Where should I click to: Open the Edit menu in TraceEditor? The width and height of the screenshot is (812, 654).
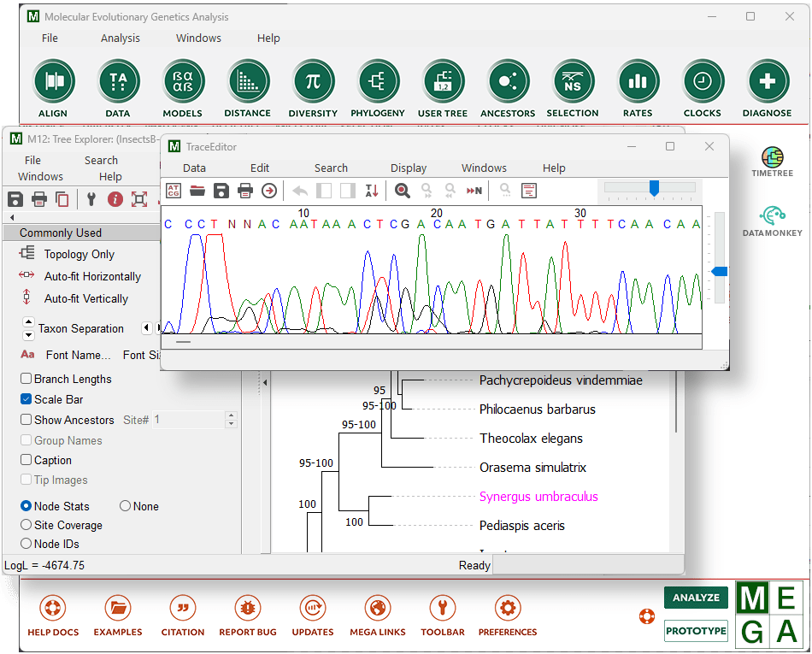pyautogui.click(x=260, y=168)
